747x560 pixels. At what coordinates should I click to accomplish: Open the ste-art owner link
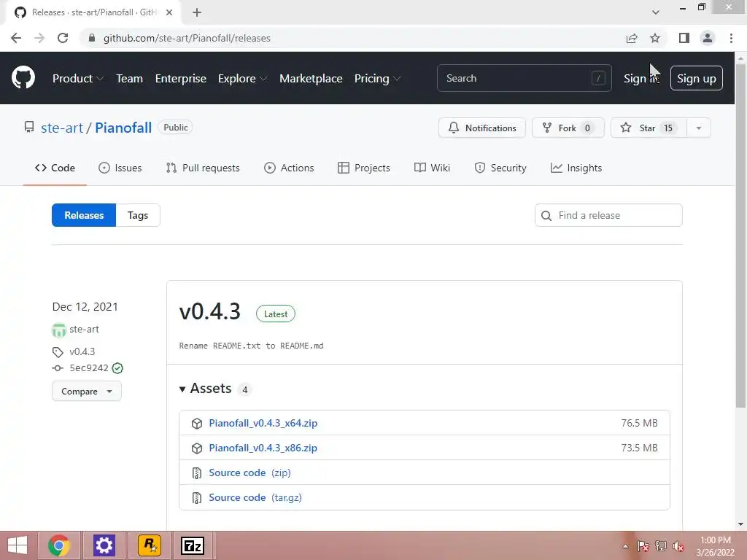pyautogui.click(x=62, y=128)
